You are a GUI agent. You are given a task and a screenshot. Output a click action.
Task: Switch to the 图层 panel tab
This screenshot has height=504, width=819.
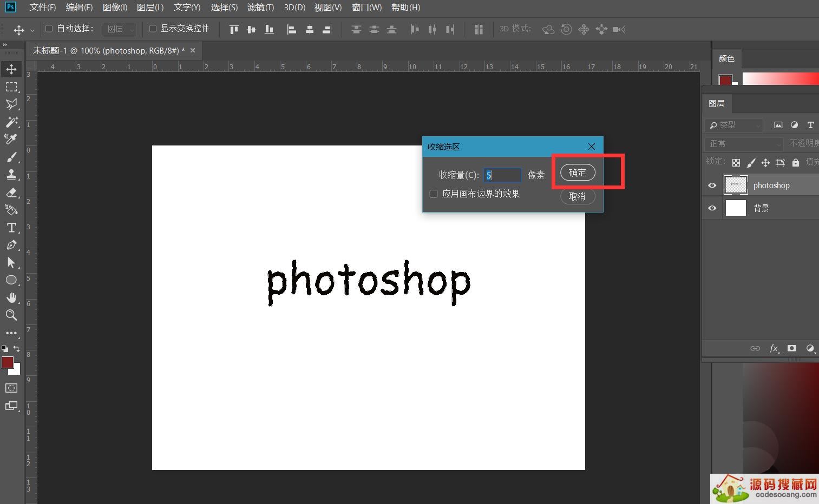point(716,103)
